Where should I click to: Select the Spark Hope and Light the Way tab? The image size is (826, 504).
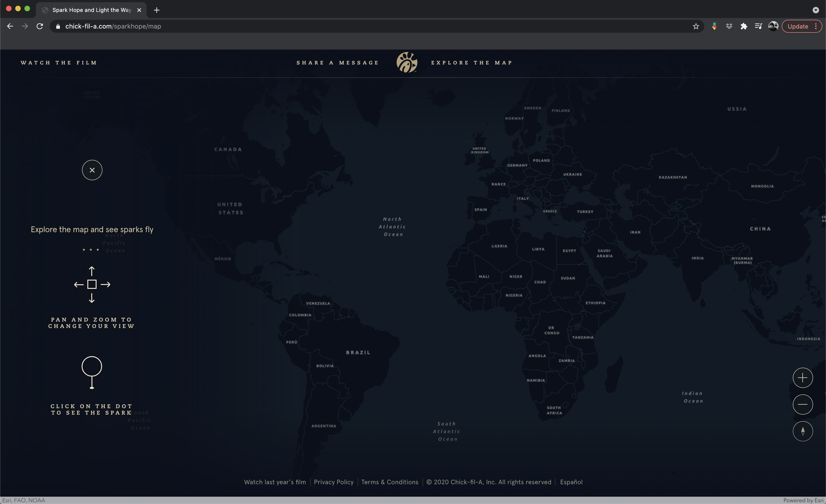pos(91,10)
